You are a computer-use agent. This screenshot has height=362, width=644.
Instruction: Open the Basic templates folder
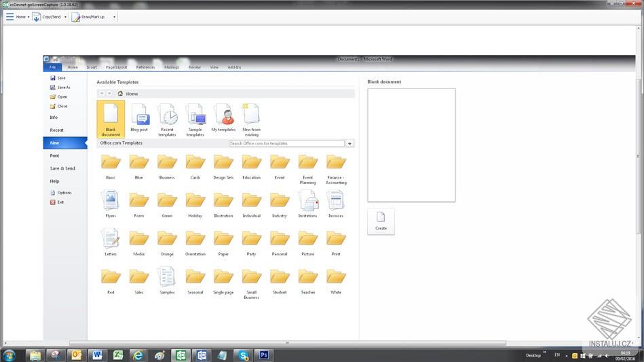111,167
